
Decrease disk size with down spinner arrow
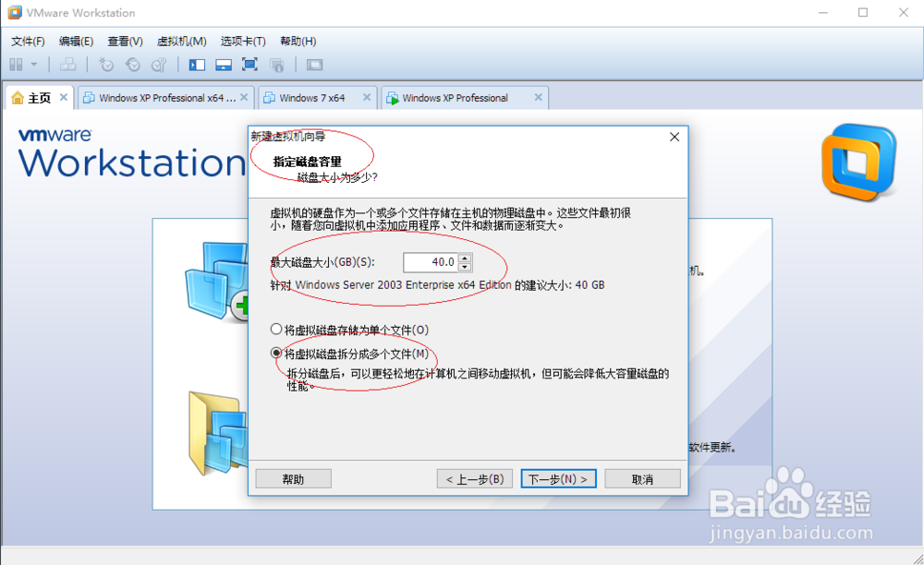tap(465, 267)
